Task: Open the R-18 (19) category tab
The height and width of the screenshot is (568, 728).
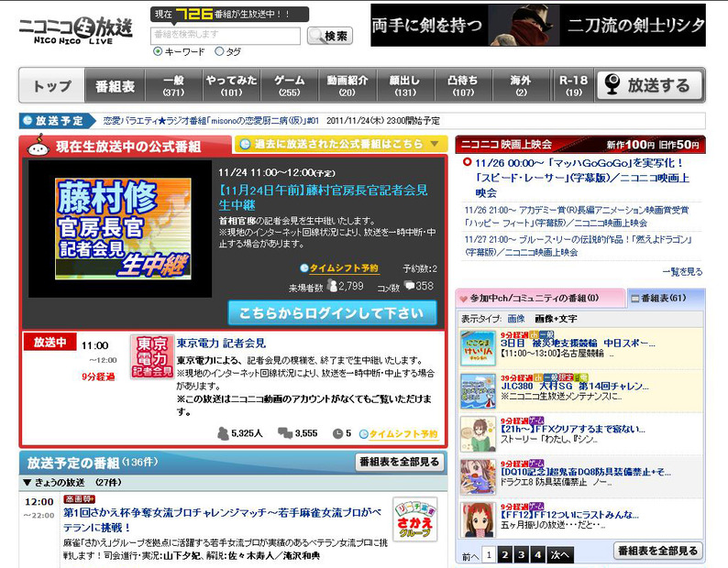Action: [573, 85]
